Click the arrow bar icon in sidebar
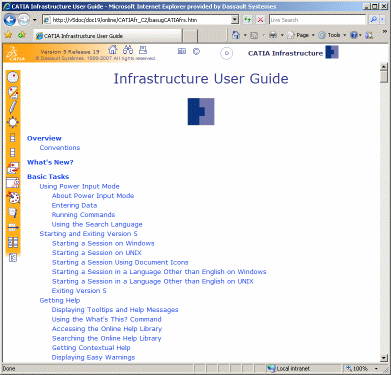 pos(13,228)
